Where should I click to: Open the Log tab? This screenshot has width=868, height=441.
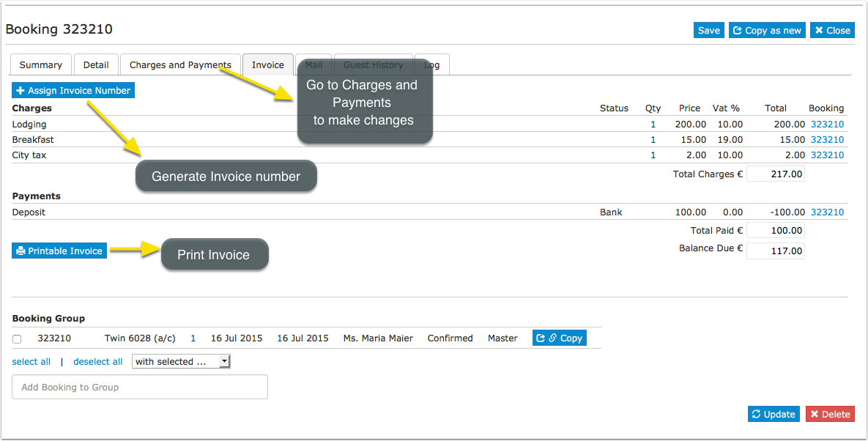tap(431, 64)
